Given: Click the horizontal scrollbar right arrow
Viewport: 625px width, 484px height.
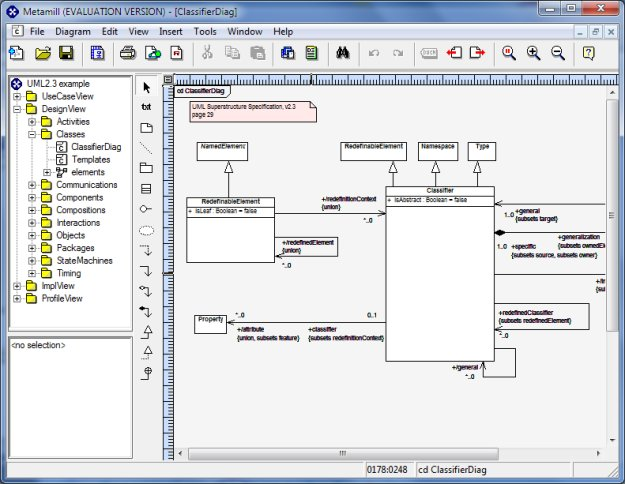Looking at the screenshot, I should tap(598, 454).
